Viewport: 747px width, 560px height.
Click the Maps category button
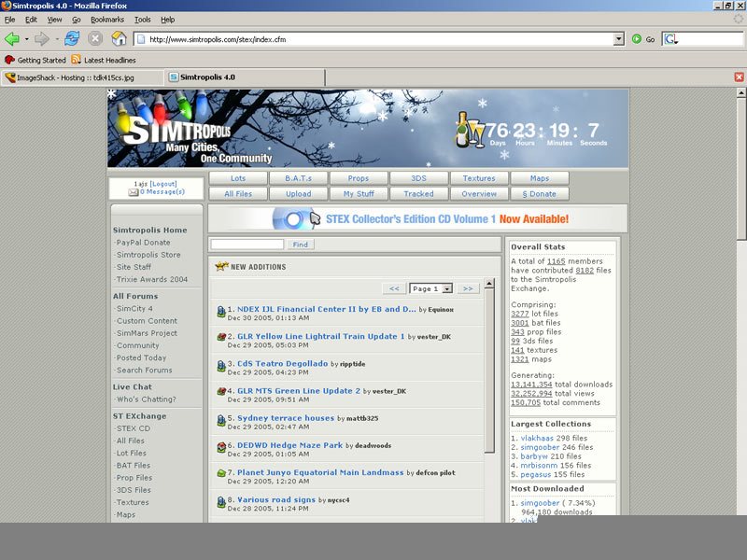540,178
